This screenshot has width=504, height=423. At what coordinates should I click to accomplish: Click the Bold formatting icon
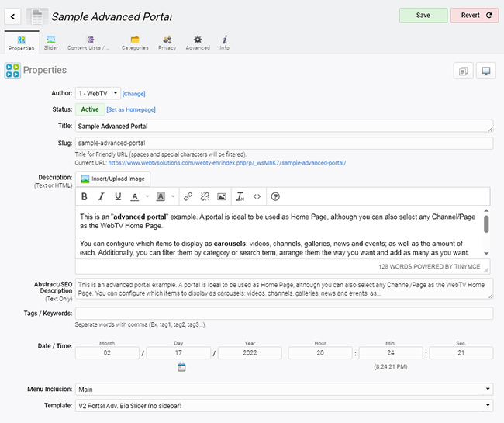pyautogui.click(x=85, y=196)
